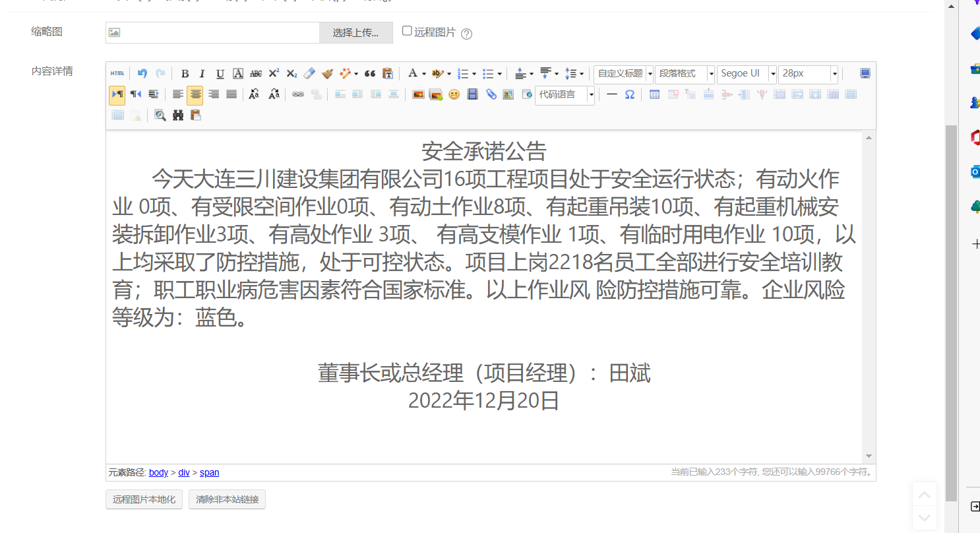The height and width of the screenshot is (533, 980).
Task: Switch editor to HTML source view
Action: point(117,73)
